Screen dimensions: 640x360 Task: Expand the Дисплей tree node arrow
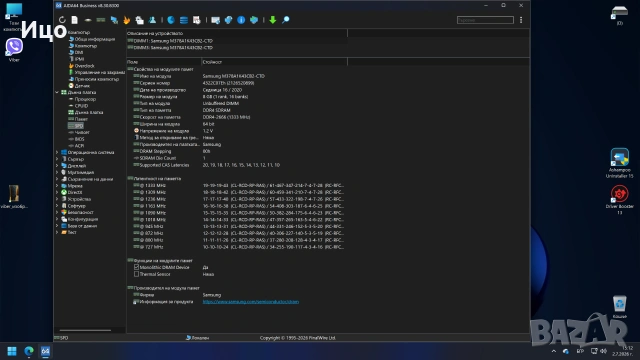click(57, 166)
